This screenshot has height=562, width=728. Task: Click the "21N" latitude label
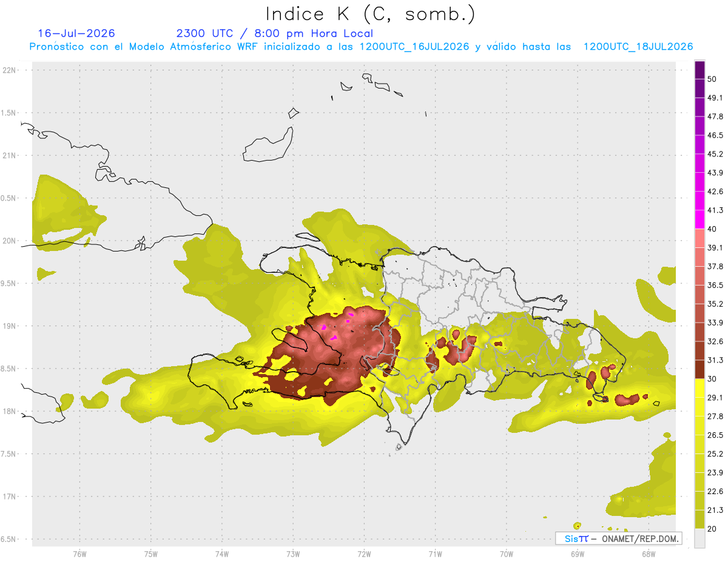pyautogui.click(x=10, y=155)
